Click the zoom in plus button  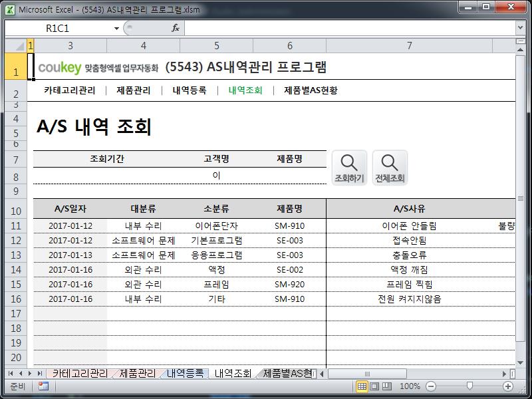tap(508, 386)
